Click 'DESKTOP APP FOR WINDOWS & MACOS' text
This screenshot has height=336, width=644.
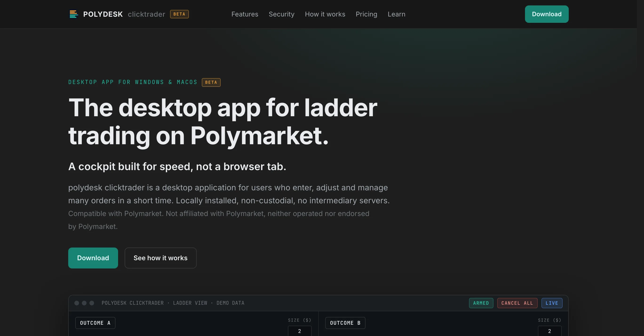click(133, 82)
